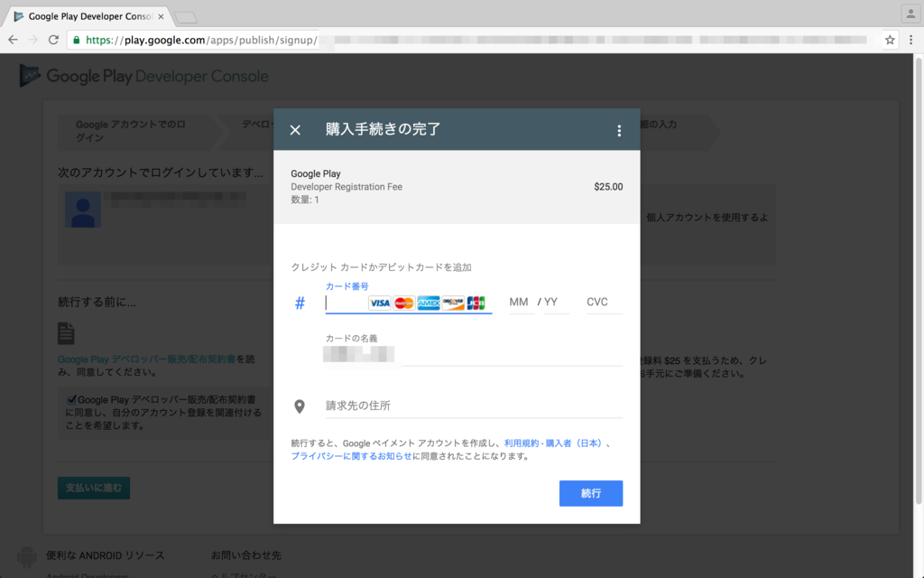Click the billing address location pin icon
This screenshot has height=578, width=924.
300,406
